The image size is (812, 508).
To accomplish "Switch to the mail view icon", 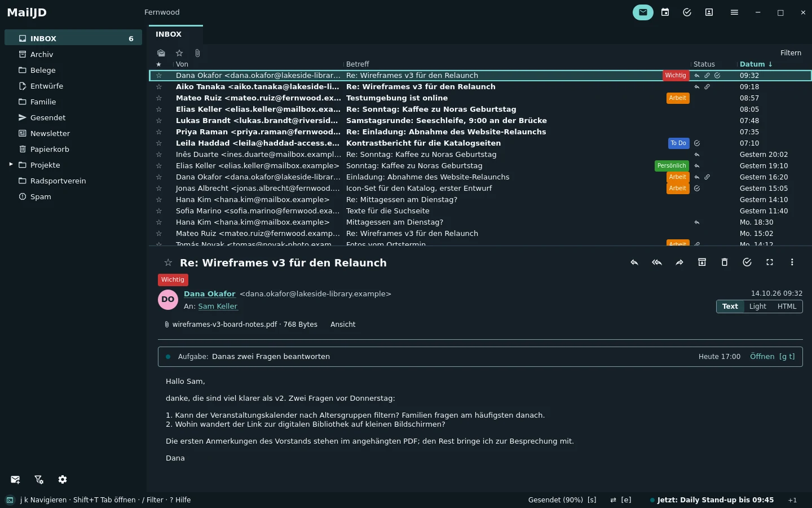I will coord(643,12).
